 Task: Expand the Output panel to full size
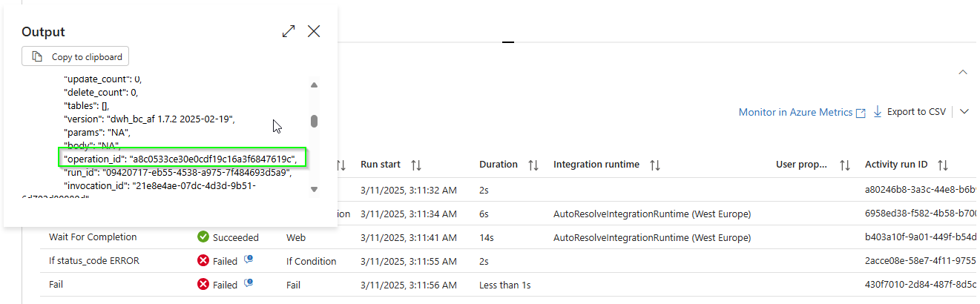pos(289,31)
